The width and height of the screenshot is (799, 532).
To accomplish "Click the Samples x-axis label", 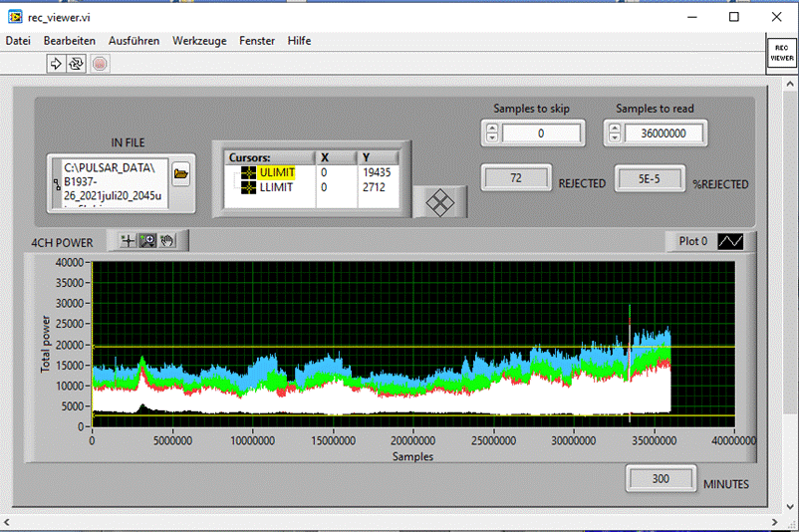I will click(x=412, y=456).
